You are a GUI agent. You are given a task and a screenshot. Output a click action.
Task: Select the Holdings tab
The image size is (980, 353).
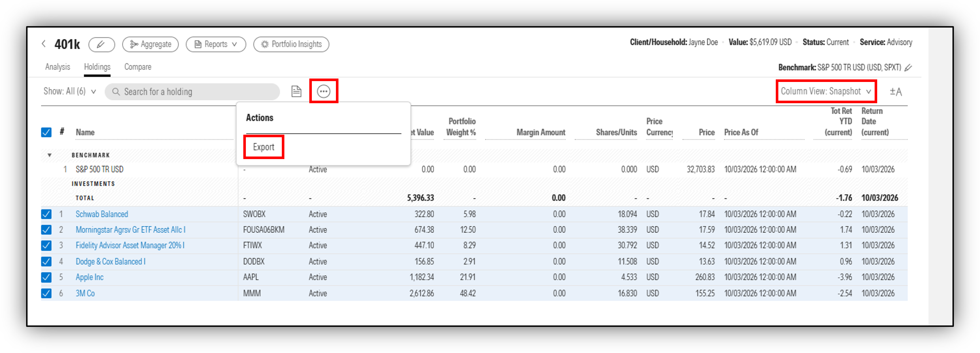[97, 67]
